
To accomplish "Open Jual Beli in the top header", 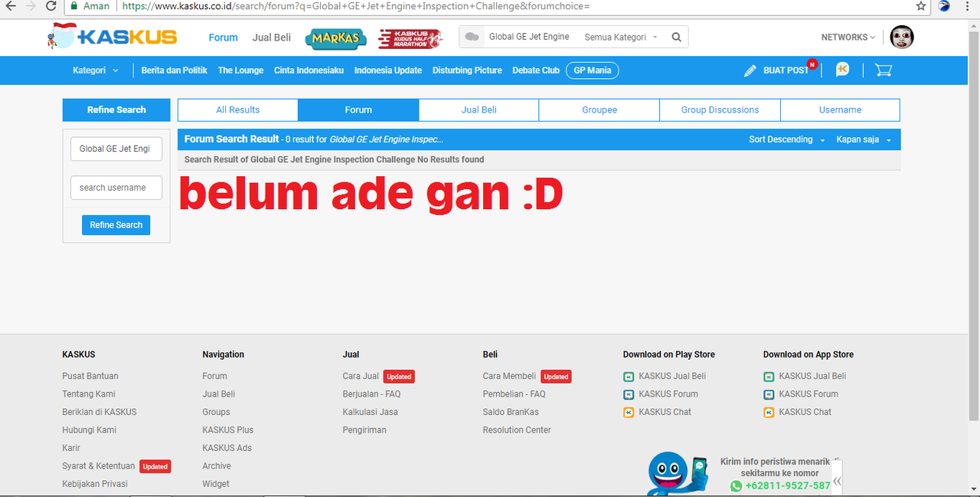I will [272, 38].
